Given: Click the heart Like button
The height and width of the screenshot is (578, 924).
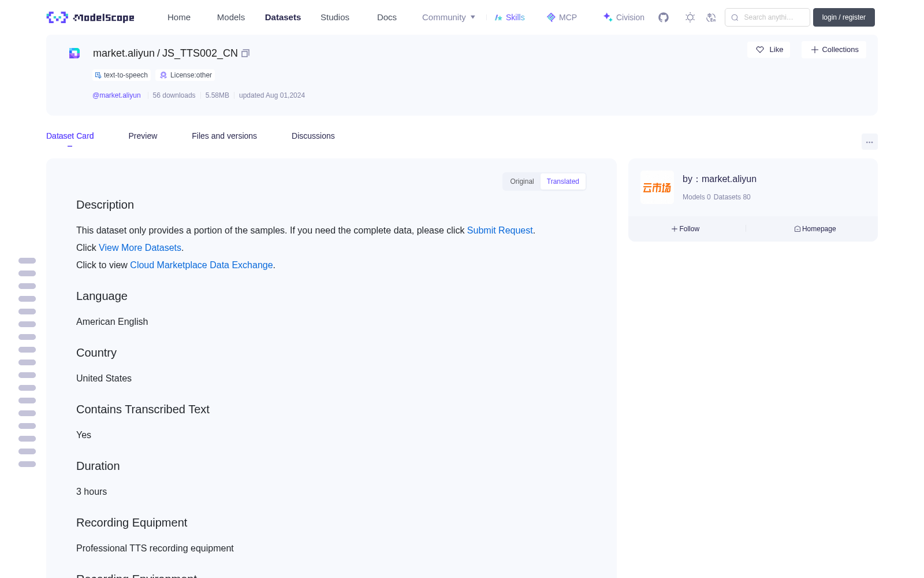Looking at the screenshot, I should pyautogui.click(x=769, y=50).
